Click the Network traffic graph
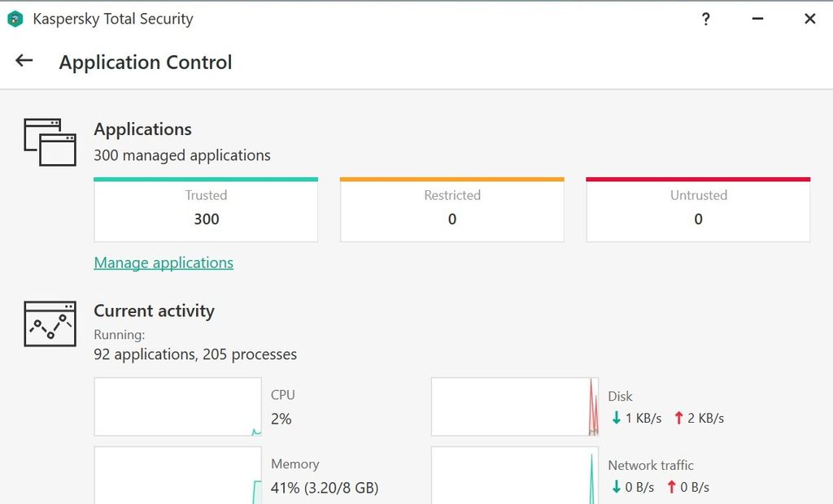 pyautogui.click(x=513, y=476)
